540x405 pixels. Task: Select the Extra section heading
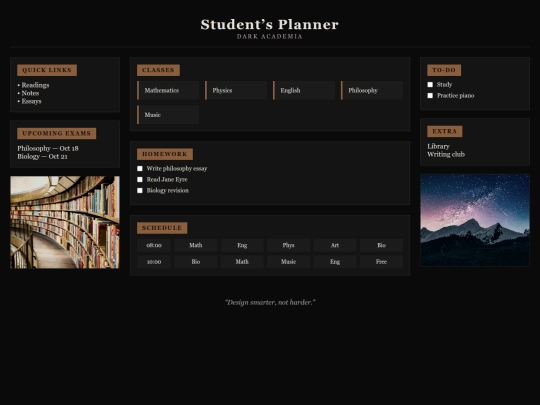[445, 131]
